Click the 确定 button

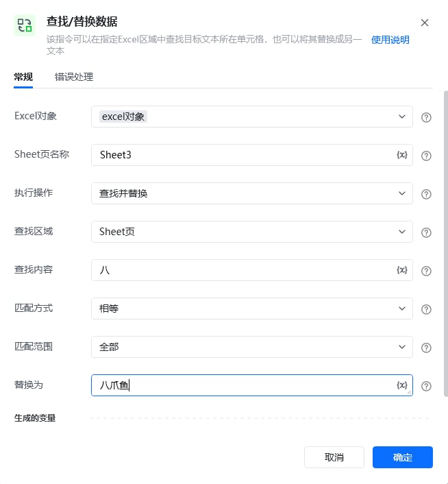coord(403,457)
